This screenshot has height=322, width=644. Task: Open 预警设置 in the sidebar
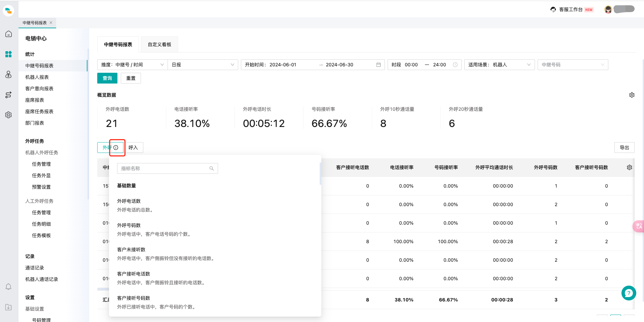[x=41, y=187]
